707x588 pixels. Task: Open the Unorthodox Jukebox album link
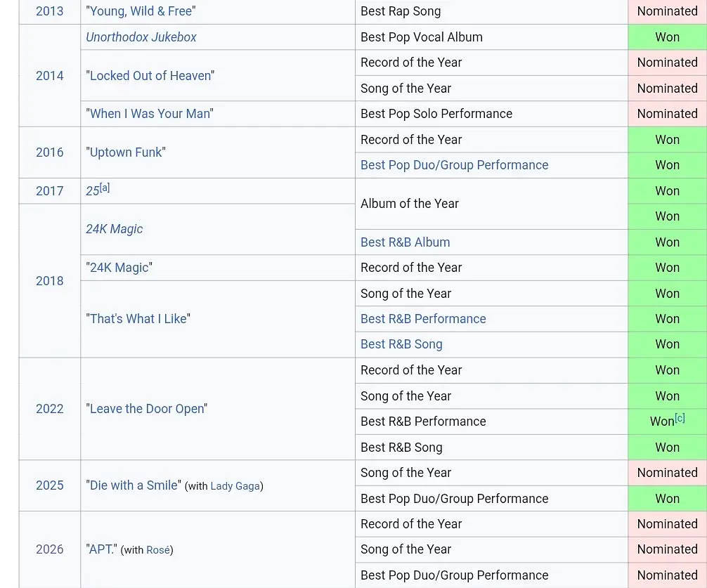click(141, 37)
